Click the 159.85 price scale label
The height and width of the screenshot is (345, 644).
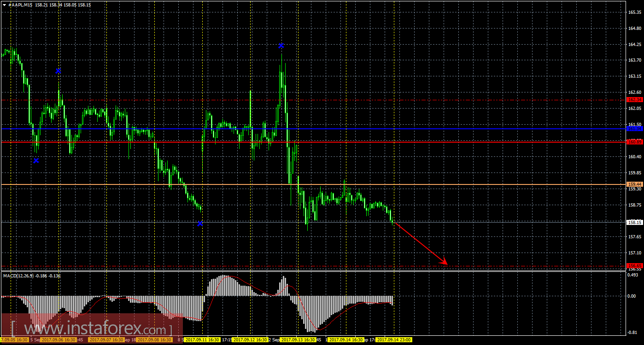635,173
